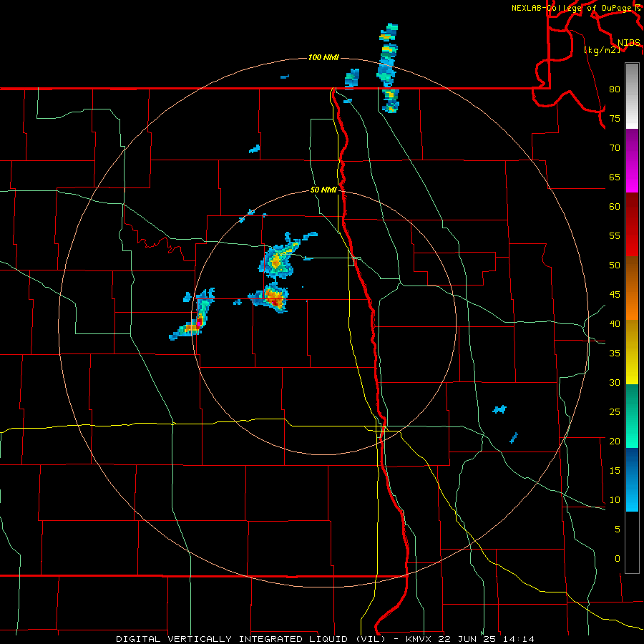The height and width of the screenshot is (644, 644).
Task: Click the 45 value on the color scale
Action: [615, 295]
